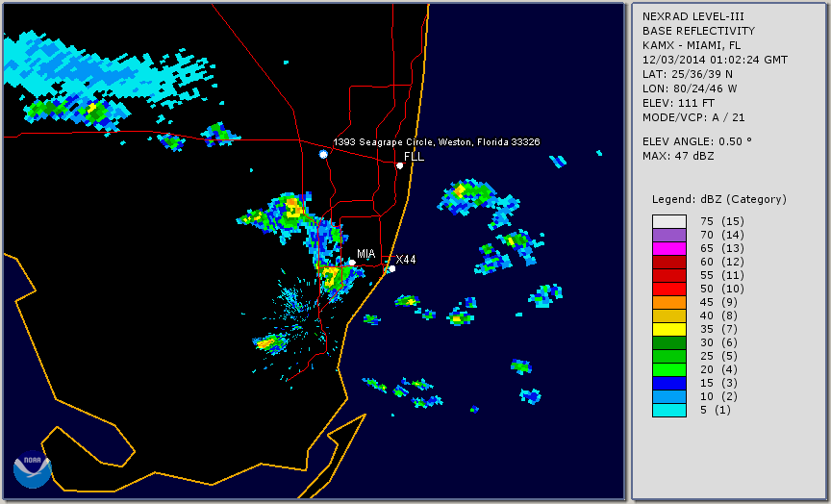831x504 pixels.
Task: Select the 30 dBZ dark green swatch
Action: click(x=669, y=342)
